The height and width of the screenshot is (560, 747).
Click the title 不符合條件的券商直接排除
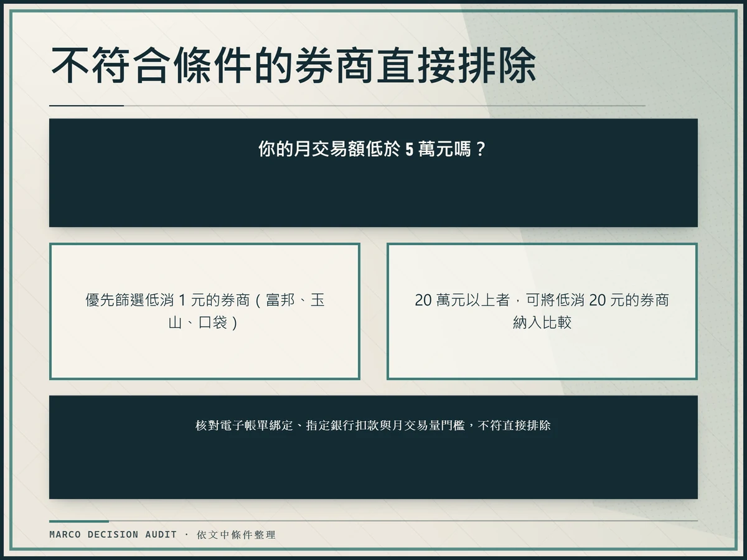[293, 65]
